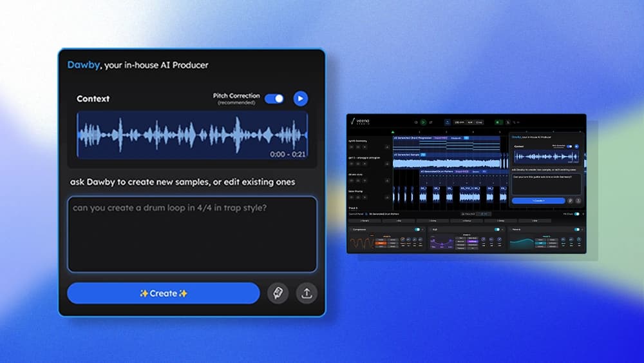The width and height of the screenshot is (644, 363).
Task: Select the "bass thump" track header
Action: (355, 191)
